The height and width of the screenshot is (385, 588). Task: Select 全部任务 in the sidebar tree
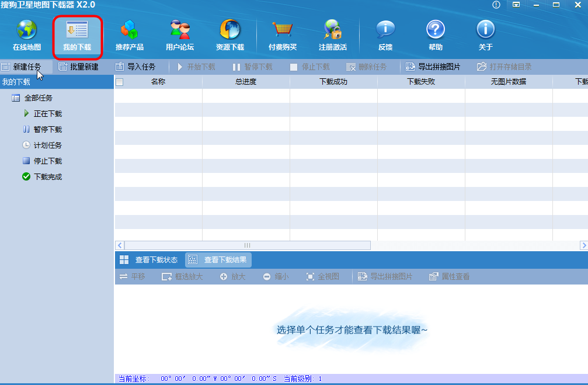click(32, 98)
